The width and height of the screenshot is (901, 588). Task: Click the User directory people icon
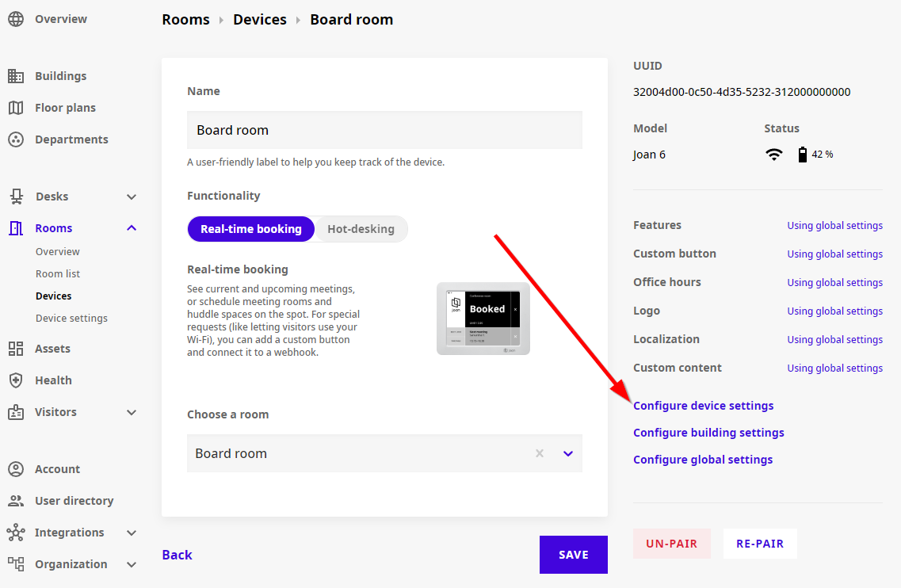pyautogui.click(x=16, y=500)
